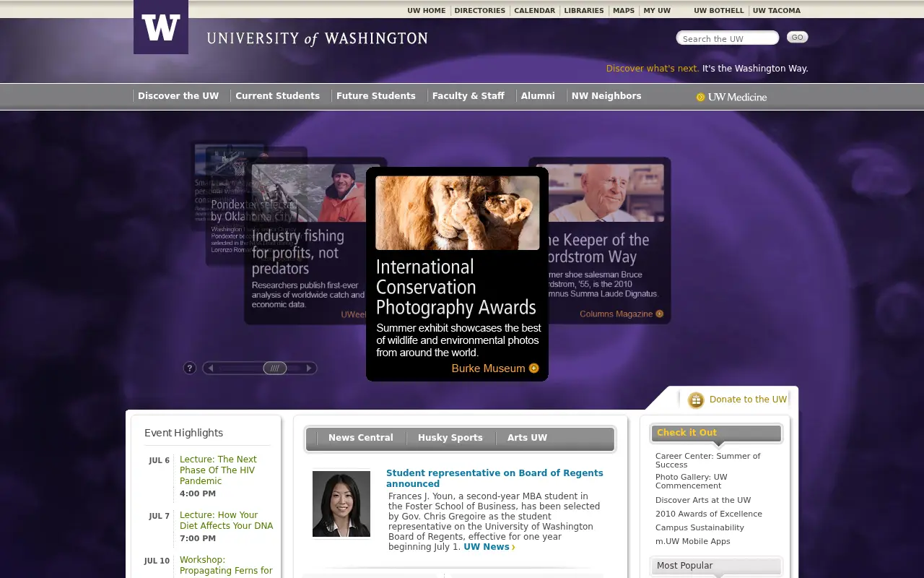Open the Alumni menu
Viewport: 924px width, 578px height.
(x=538, y=95)
